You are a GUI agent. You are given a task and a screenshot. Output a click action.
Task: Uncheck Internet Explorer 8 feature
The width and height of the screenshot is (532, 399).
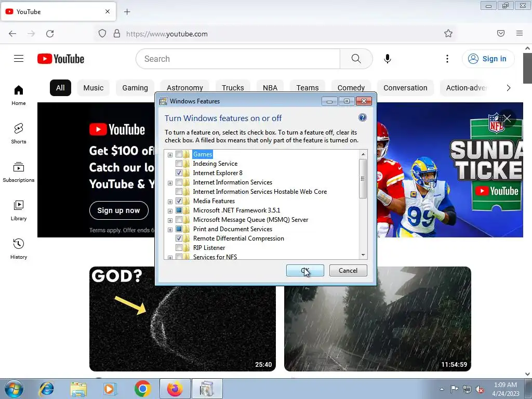(x=179, y=173)
